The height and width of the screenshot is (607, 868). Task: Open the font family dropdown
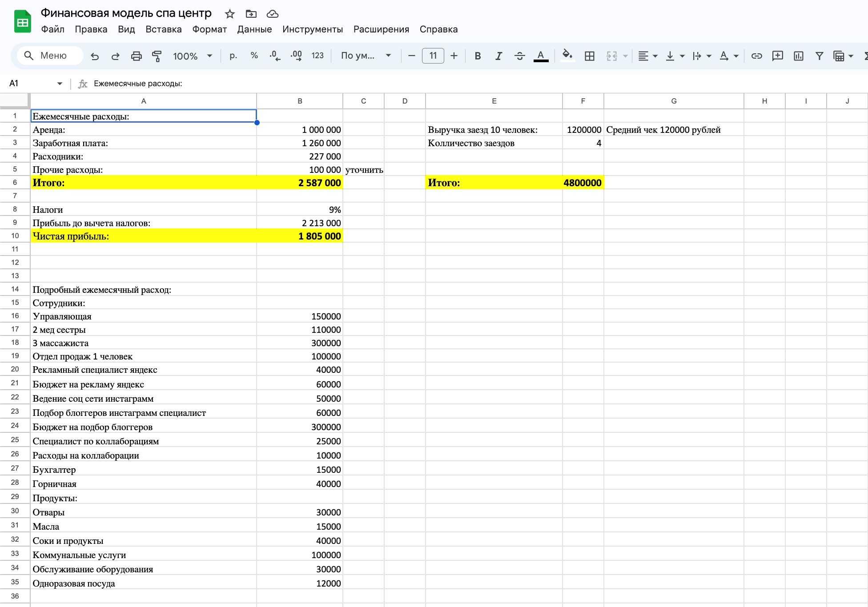coord(366,56)
